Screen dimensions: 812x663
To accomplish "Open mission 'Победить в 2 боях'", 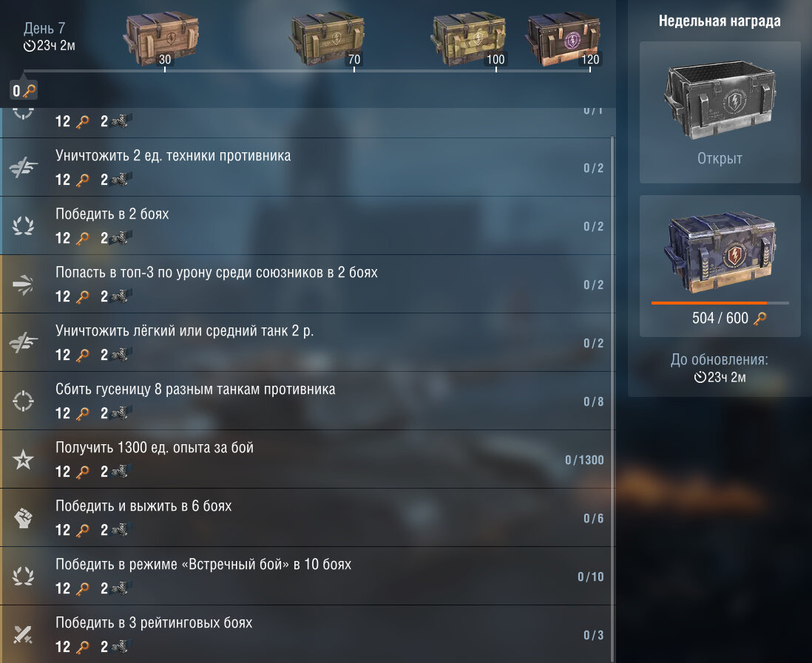I will tap(305, 225).
